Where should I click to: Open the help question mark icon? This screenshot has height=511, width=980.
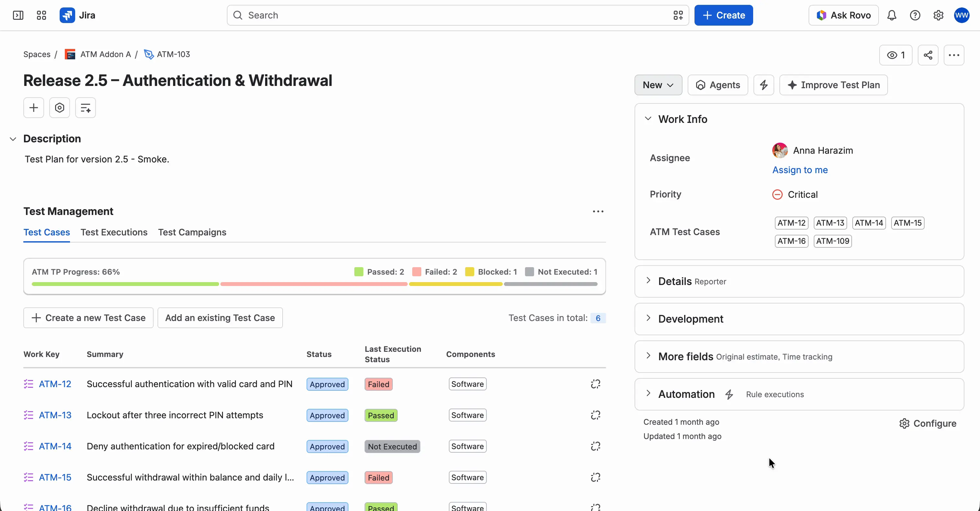pyautogui.click(x=915, y=15)
